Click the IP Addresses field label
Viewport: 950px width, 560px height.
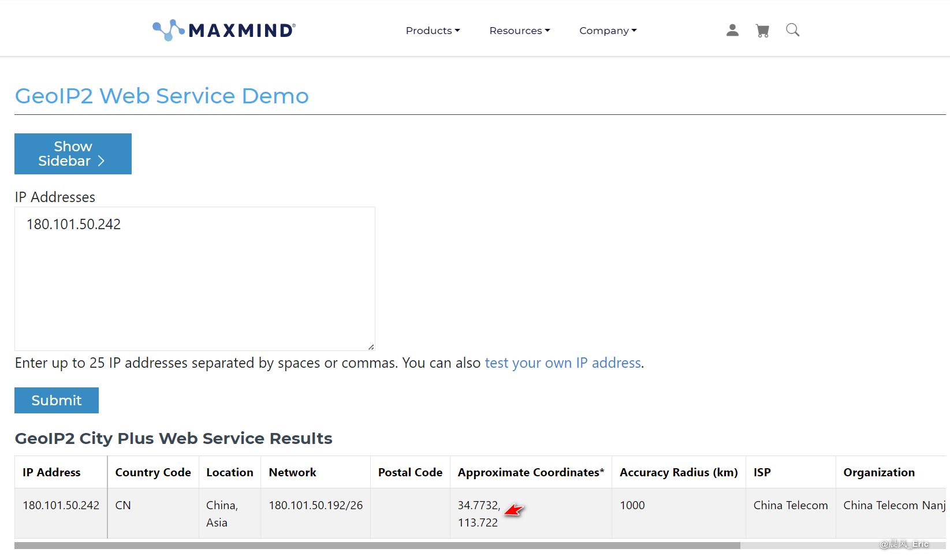[x=55, y=197]
